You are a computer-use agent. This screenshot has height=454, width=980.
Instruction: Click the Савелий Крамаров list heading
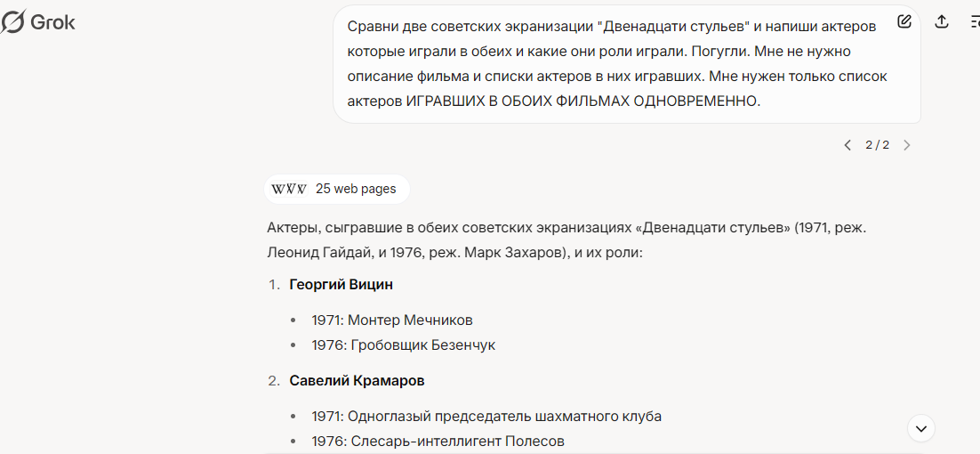tap(357, 380)
